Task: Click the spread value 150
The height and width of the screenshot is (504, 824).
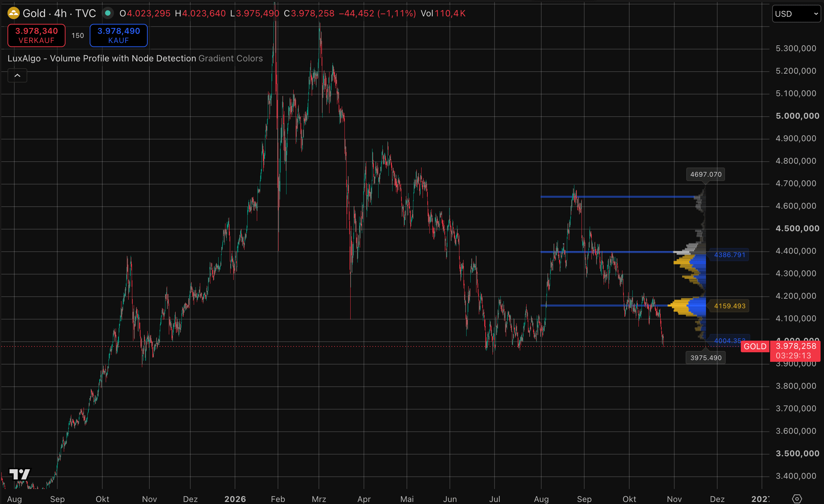Action: coord(78,35)
